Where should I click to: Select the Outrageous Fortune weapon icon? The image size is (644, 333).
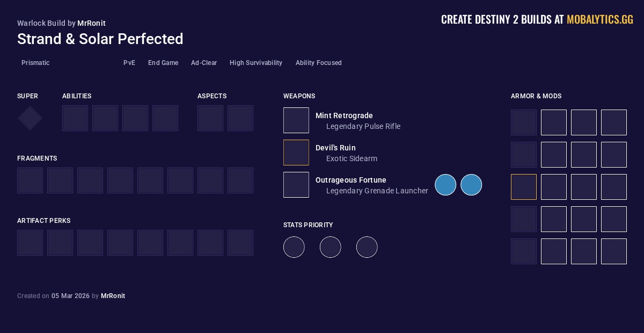(296, 185)
